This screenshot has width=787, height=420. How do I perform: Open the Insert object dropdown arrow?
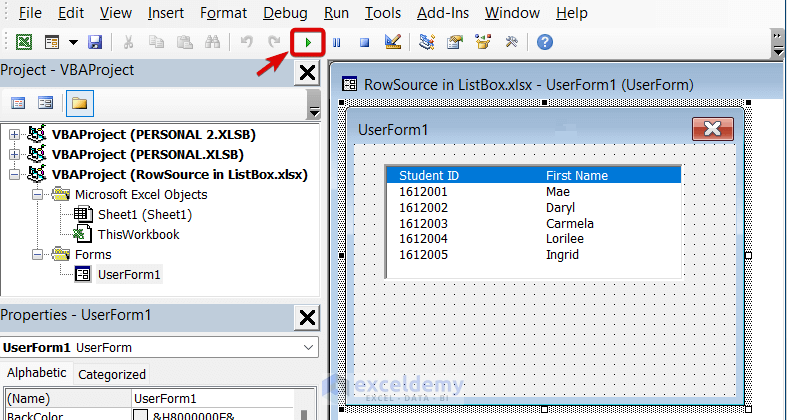[73, 42]
